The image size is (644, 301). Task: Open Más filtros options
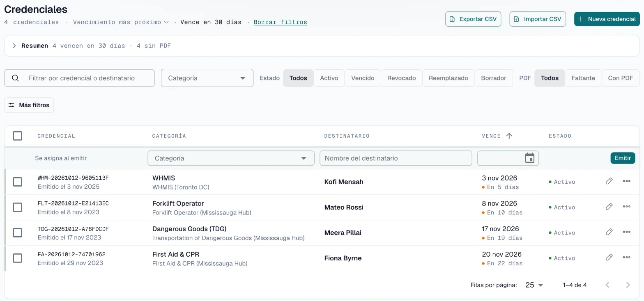tap(29, 105)
